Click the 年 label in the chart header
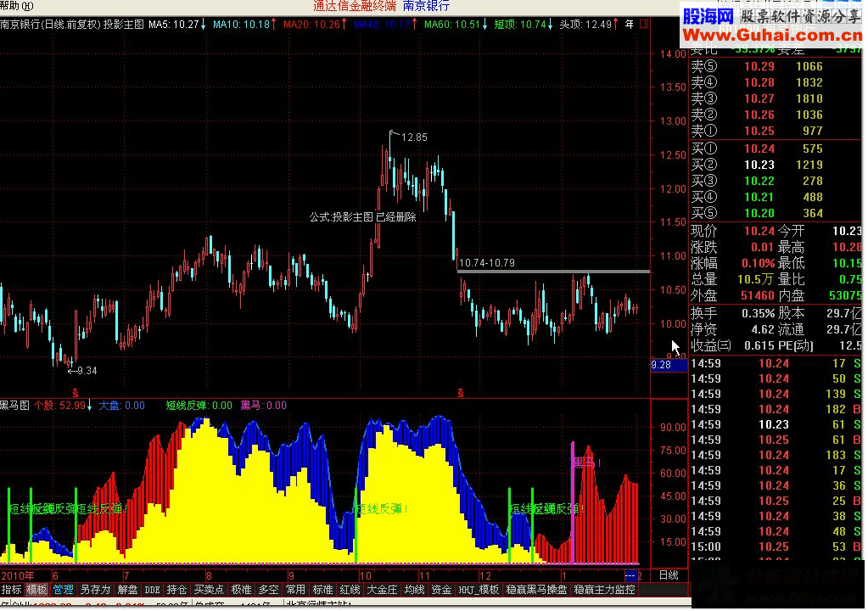 [x=630, y=25]
